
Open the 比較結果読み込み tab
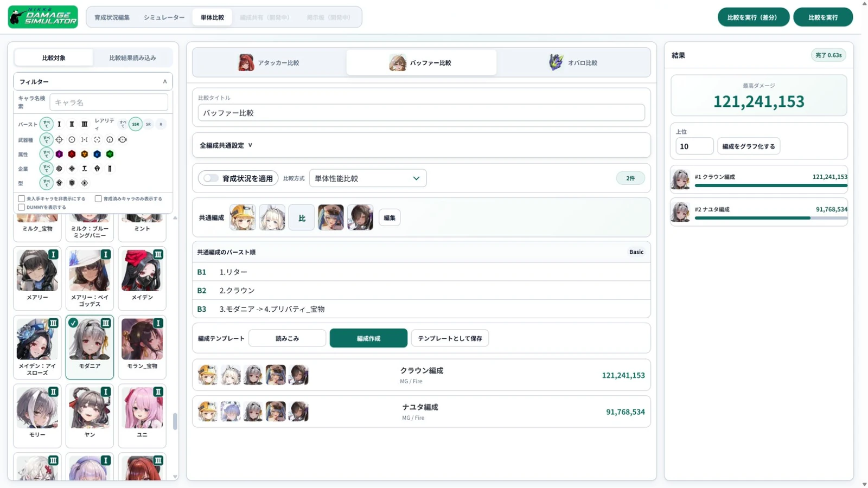(132, 57)
